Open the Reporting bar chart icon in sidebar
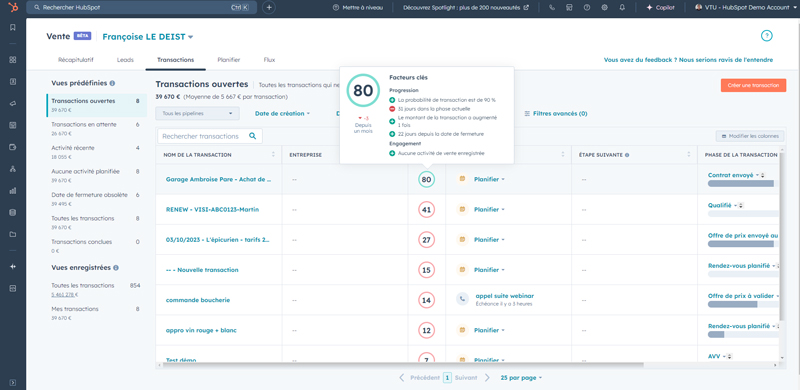The image size is (800, 390). 13,191
